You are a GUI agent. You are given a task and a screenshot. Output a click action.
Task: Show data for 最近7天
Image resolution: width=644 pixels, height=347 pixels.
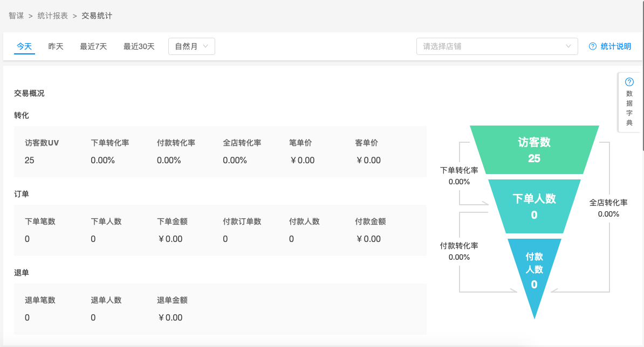[x=93, y=46]
